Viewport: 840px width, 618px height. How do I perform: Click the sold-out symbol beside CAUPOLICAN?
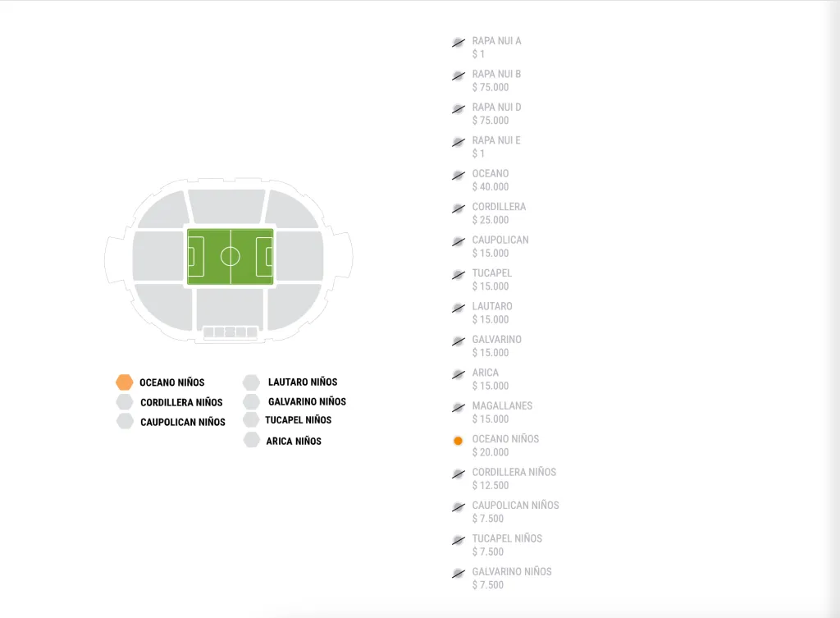(458, 240)
